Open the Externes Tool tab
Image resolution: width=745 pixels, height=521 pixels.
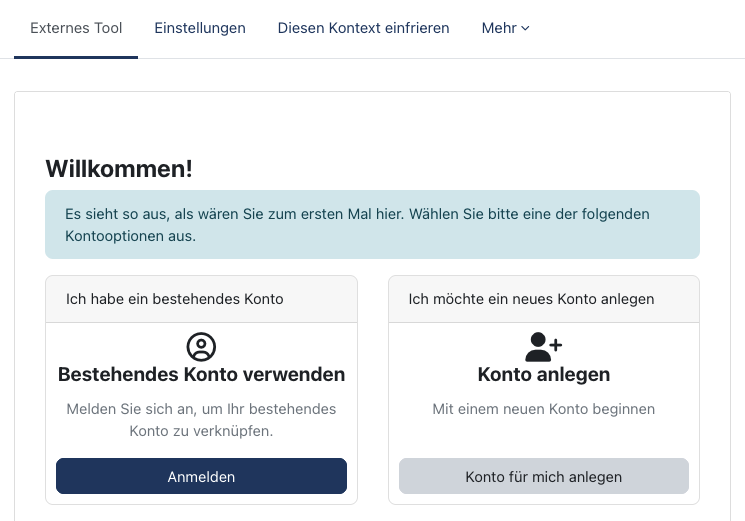click(x=76, y=28)
